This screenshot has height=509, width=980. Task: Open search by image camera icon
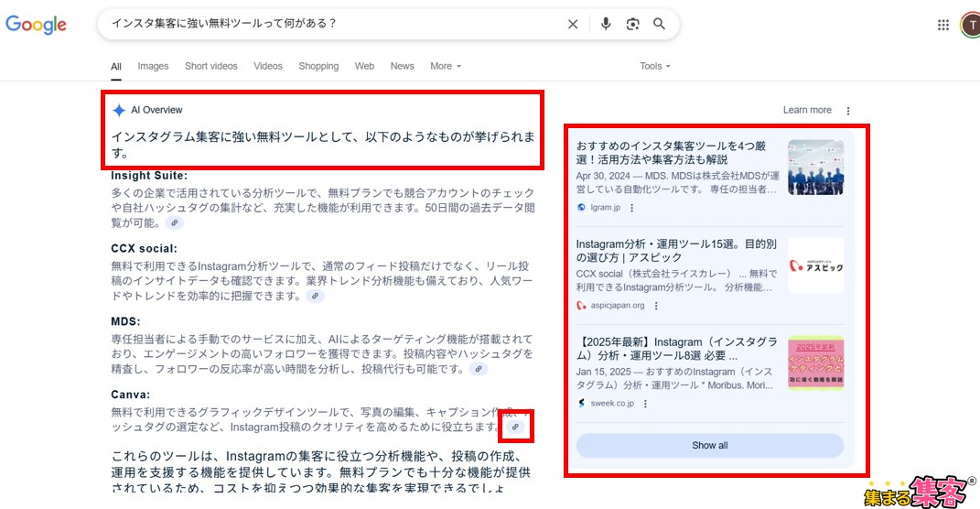(632, 24)
